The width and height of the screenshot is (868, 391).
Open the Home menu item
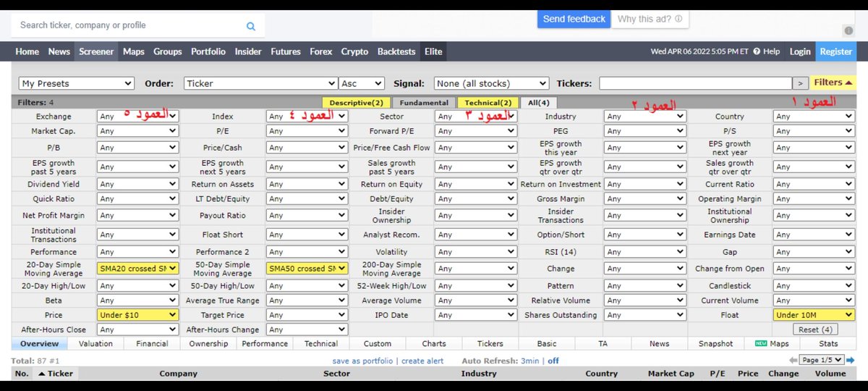pyautogui.click(x=27, y=51)
